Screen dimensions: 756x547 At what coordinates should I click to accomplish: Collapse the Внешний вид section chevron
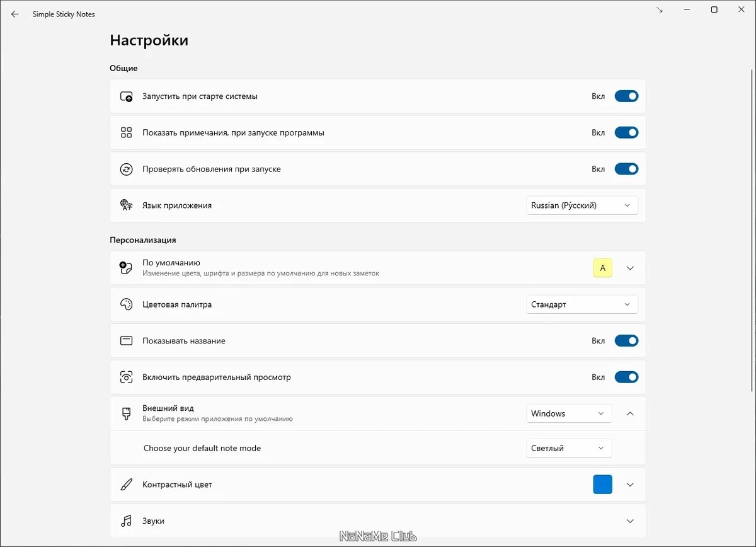tap(630, 413)
